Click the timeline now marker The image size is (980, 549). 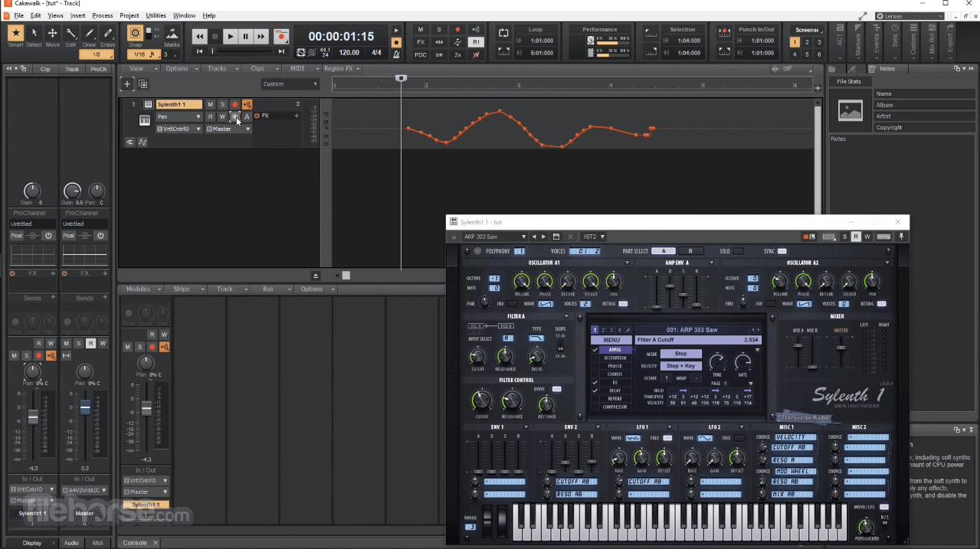[400, 79]
